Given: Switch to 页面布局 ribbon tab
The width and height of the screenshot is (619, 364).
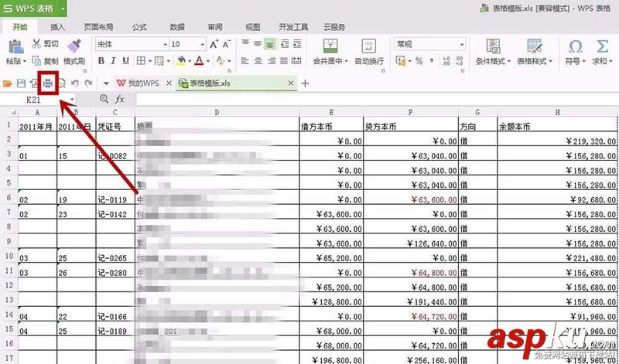Looking at the screenshot, I should tap(98, 27).
